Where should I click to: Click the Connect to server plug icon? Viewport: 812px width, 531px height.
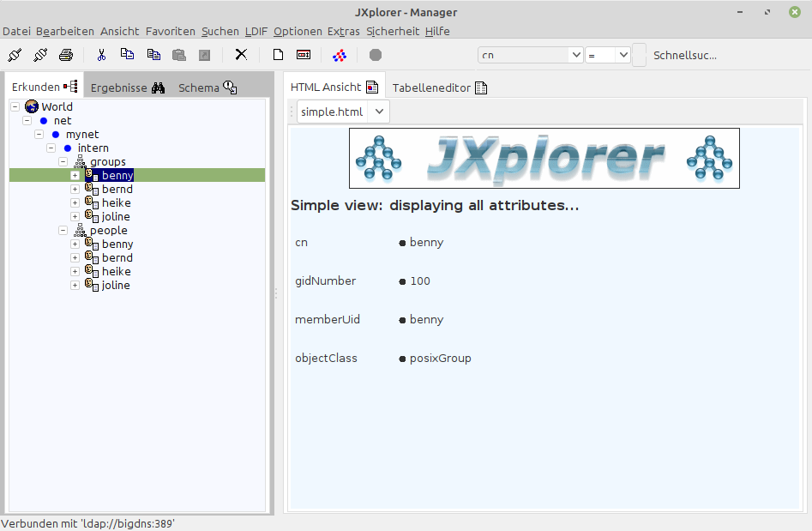tap(15, 55)
